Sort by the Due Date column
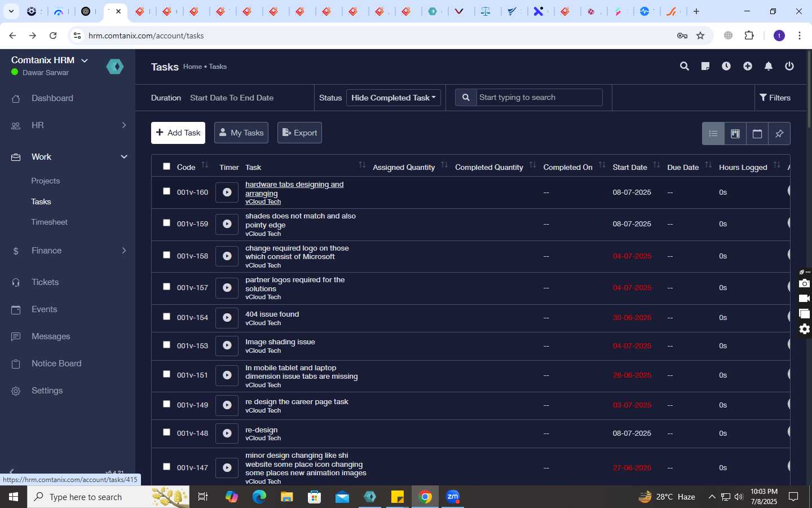The image size is (812, 508). tap(708, 165)
